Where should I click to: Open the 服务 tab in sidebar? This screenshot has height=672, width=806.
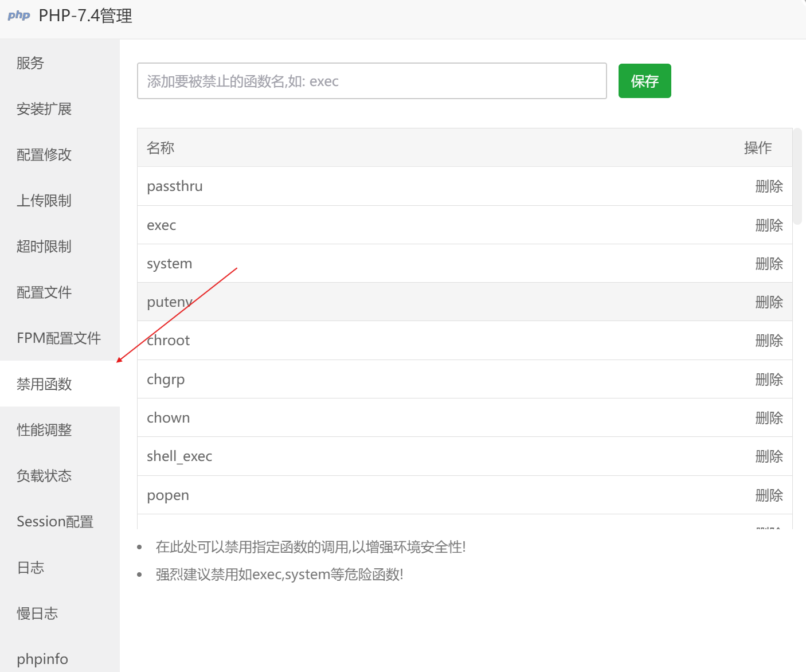[30, 63]
